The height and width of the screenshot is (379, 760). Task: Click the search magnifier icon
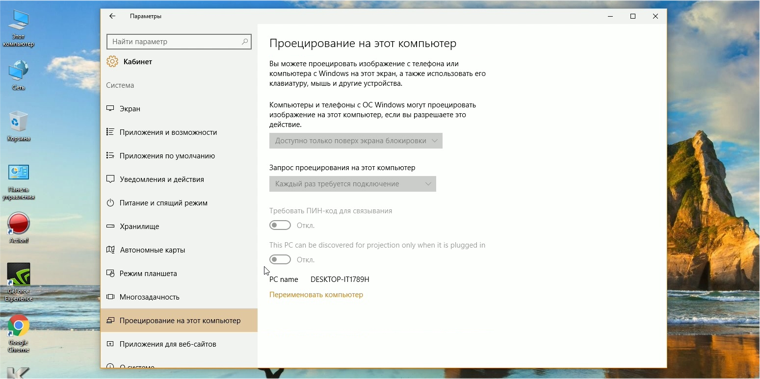coord(245,42)
